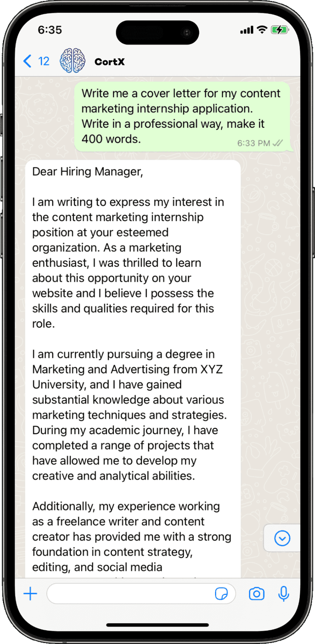
Task: Tap the home indicator bar
Action: pos(157,626)
